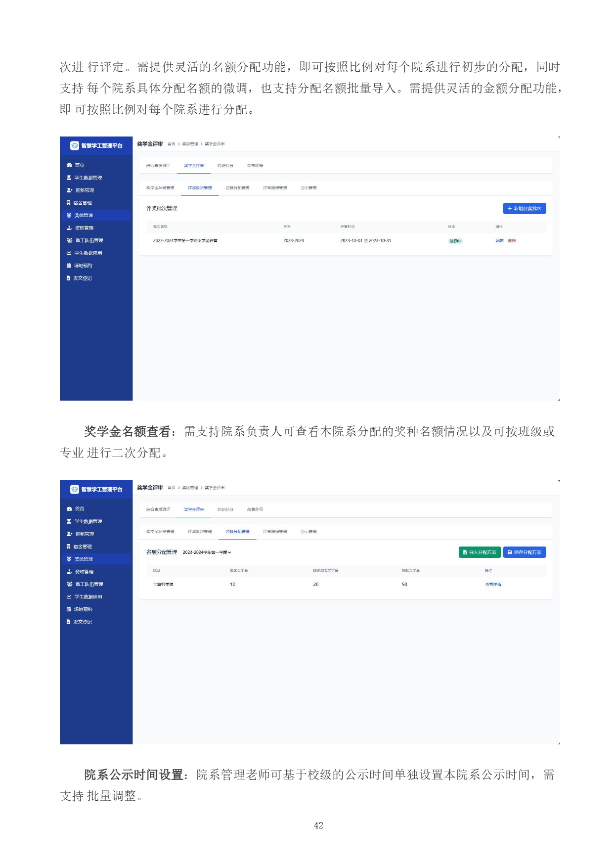Open 宿舍管理 icon in 评奖批次管理 screenshot sidebar
Screen dimensions: 613x868
coord(69,203)
